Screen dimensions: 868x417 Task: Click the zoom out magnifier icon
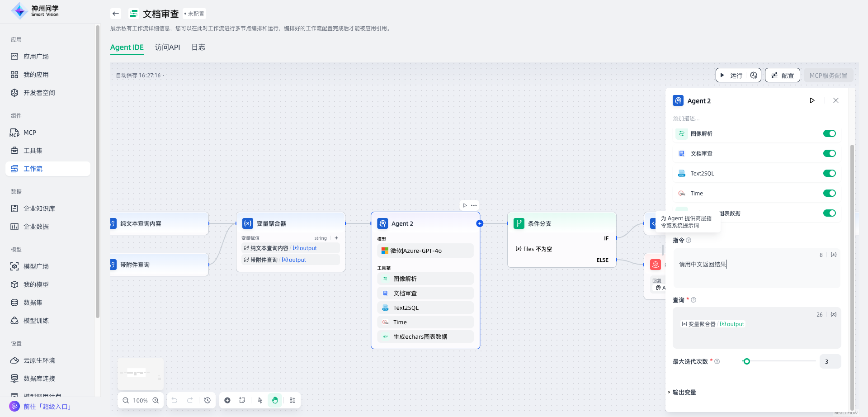point(126,400)
